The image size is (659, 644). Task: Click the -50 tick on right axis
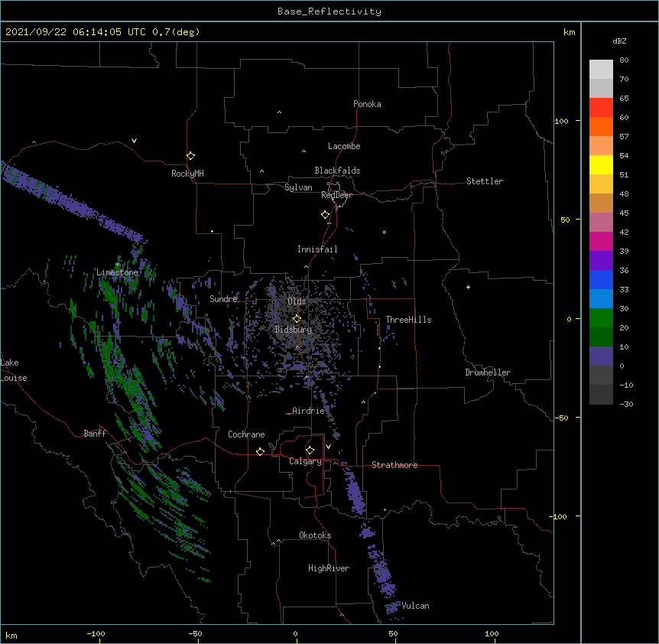[x=561, y=418]
